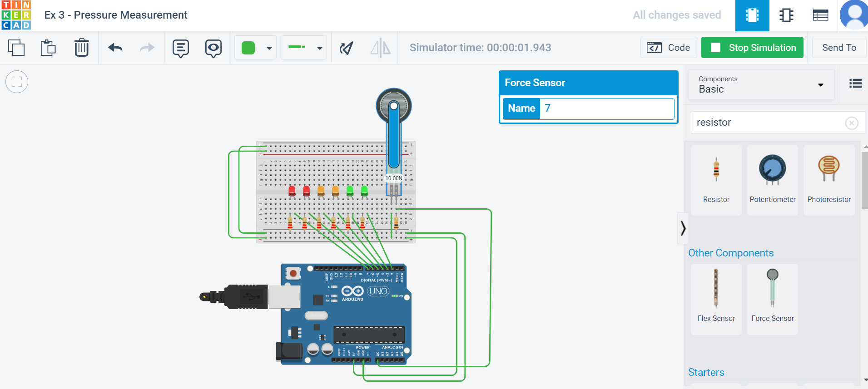Select the Flex Sensor component

(x=716, y=300)
